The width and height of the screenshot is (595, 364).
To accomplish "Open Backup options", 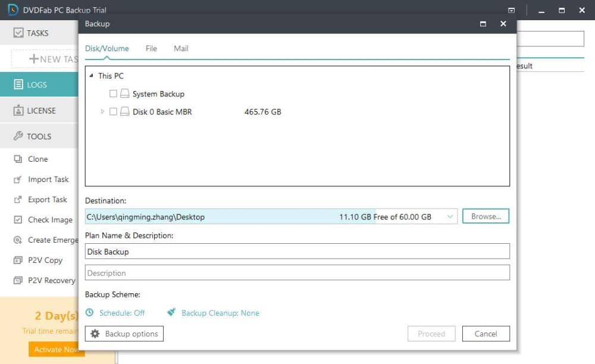I will pyautogui.click(x=124, y=334).
